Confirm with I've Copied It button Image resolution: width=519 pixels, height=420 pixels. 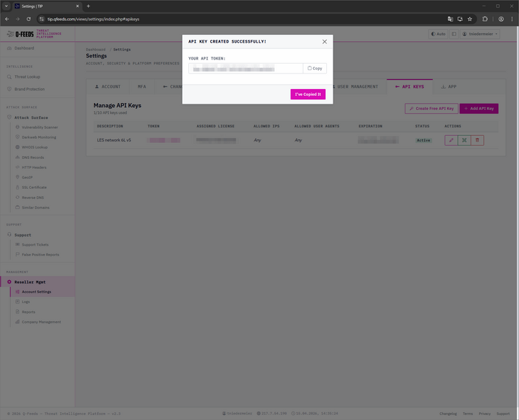coord(307,94)
